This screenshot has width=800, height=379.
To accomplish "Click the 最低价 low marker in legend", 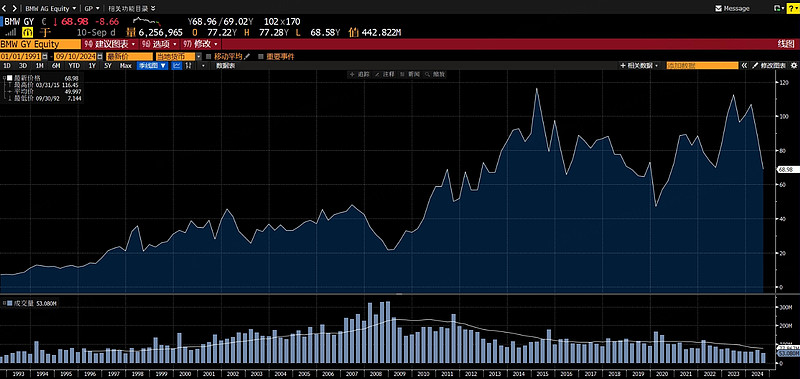I will coord(11,98).
